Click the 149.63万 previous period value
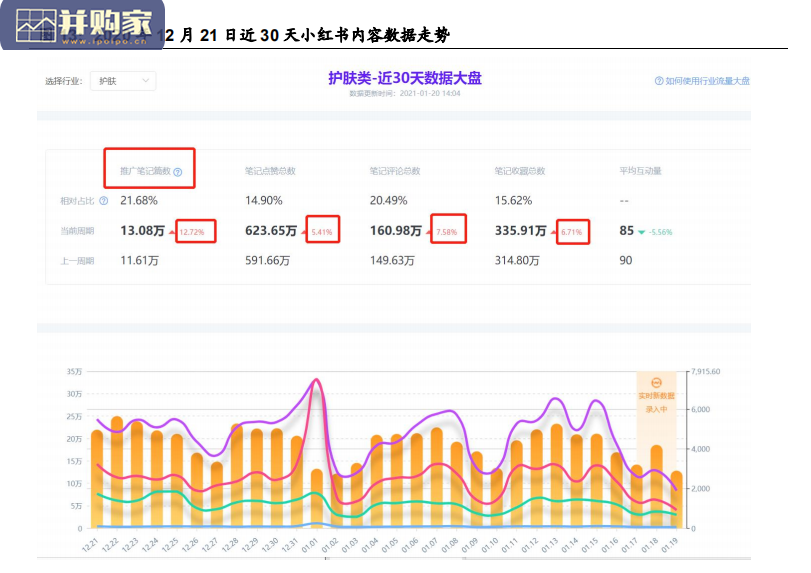Image resolution: width=811 pixels, height=573 pixels. (392, 261)
